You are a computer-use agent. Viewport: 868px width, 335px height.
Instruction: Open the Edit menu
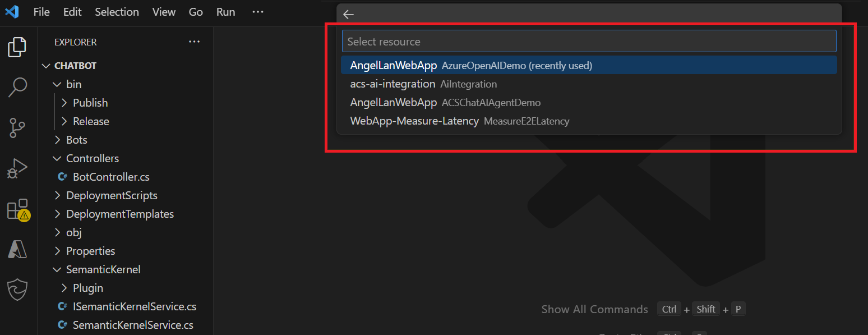pyautogui.click(x=72, y=12)
